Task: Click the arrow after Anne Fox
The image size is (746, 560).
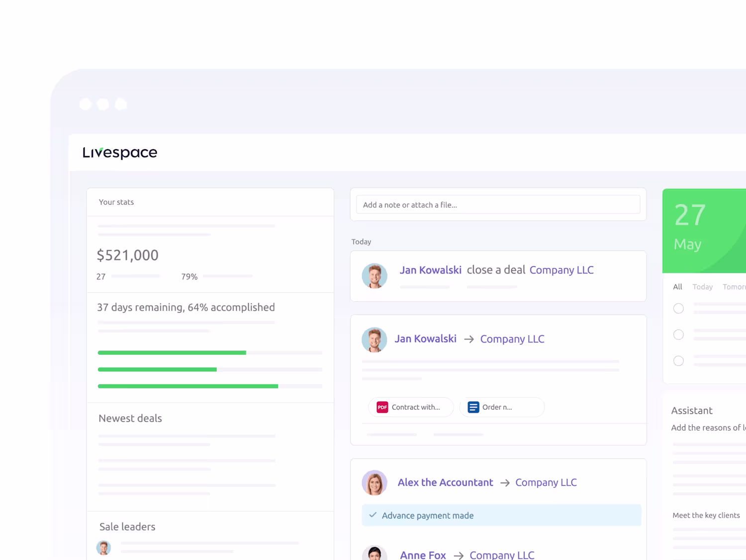Action: click(459, 556)
